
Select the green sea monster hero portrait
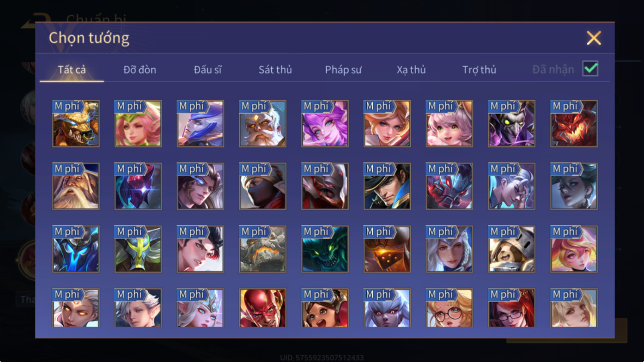click(325, 249)
